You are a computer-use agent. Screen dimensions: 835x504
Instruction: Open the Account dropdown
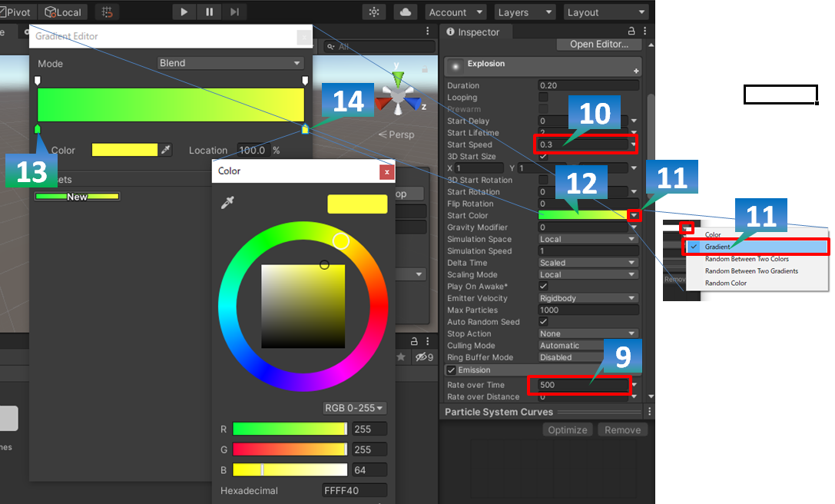pos(456,12)
